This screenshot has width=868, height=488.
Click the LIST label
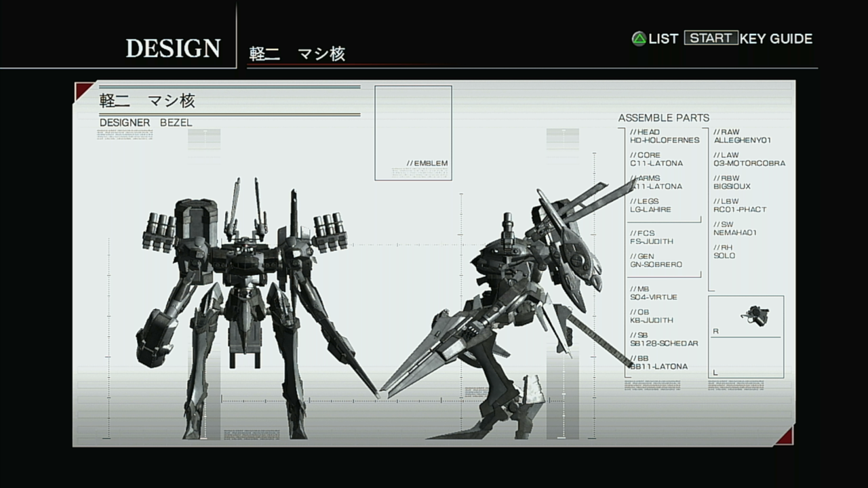[x=663, y=39]
